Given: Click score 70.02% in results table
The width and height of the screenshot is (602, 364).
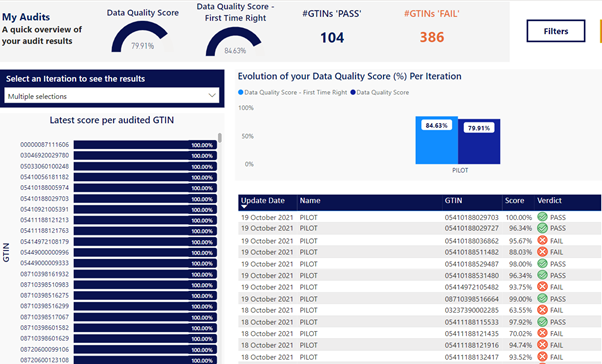Looking at the screenshot, I should (520, 333).
